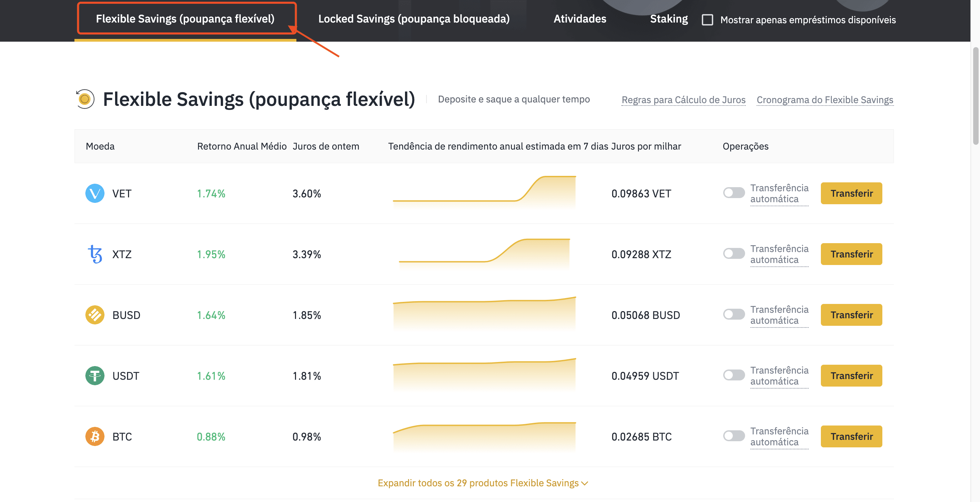This screenshot has width=980, height=502.
Task: Click the Flexible Savings heading coin icon
Action: point(85,99)
